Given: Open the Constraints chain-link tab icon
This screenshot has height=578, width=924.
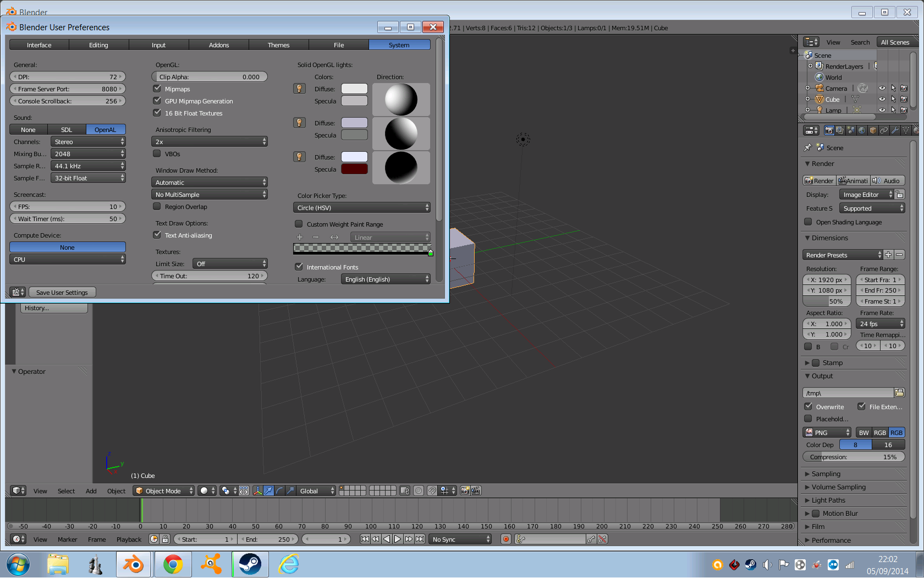Looking at the screenshot, I should pos(884,130).
